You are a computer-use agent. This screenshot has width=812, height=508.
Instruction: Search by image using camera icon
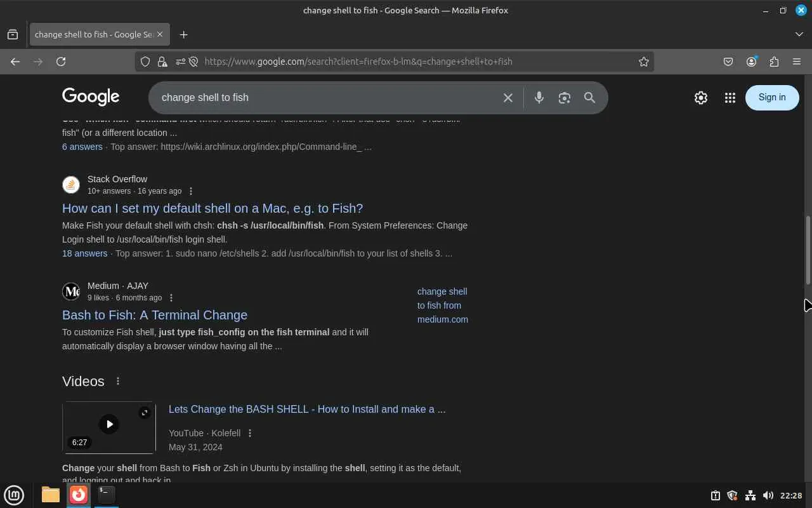(564, 98)
